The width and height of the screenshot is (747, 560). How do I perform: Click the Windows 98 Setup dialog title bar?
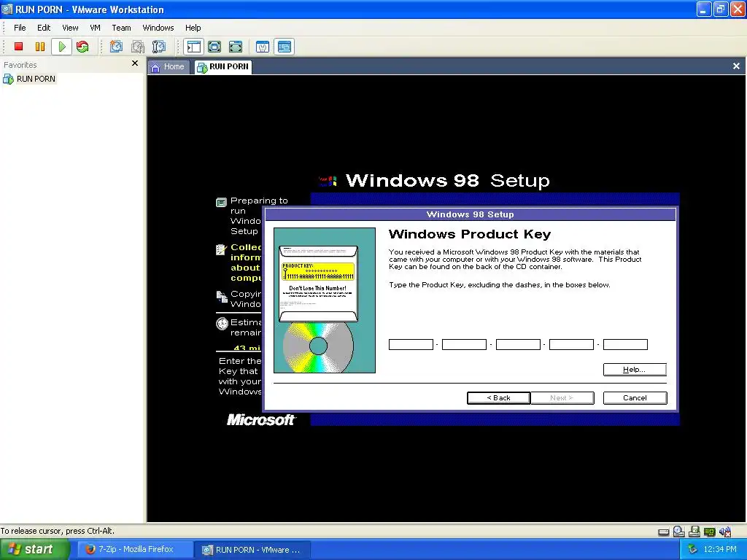tap(471, 214)
